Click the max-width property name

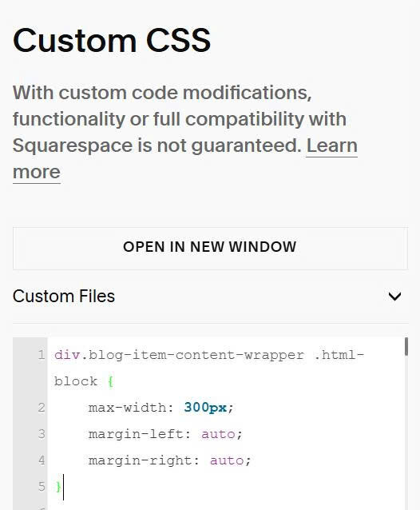127,408
